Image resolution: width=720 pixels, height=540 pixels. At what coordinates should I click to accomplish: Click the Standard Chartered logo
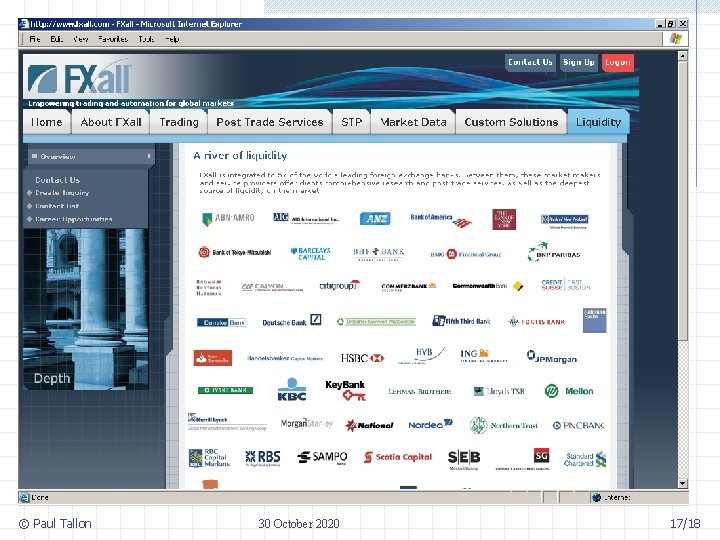[x=585, y=459]
